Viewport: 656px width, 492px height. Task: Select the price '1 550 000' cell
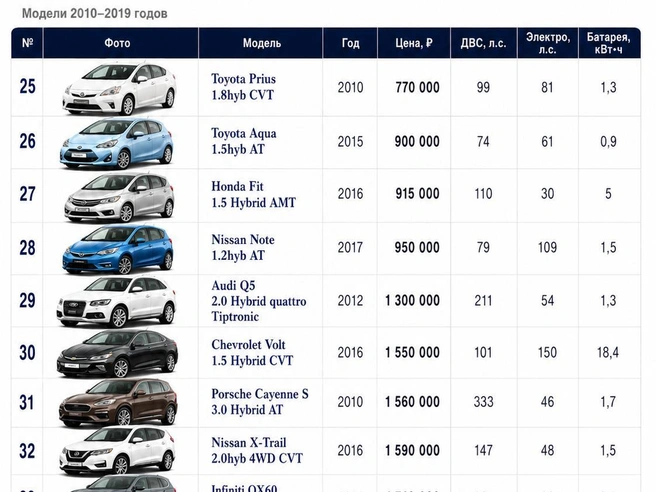click(413, 352)
